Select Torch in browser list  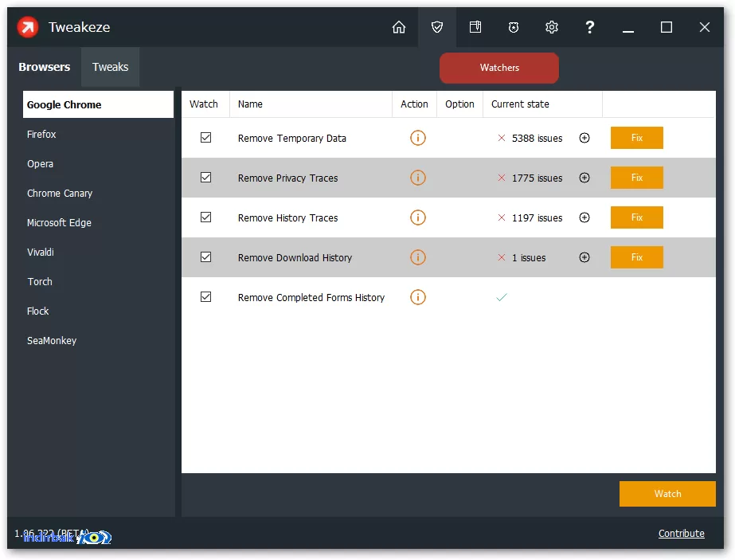click(98, 282)
